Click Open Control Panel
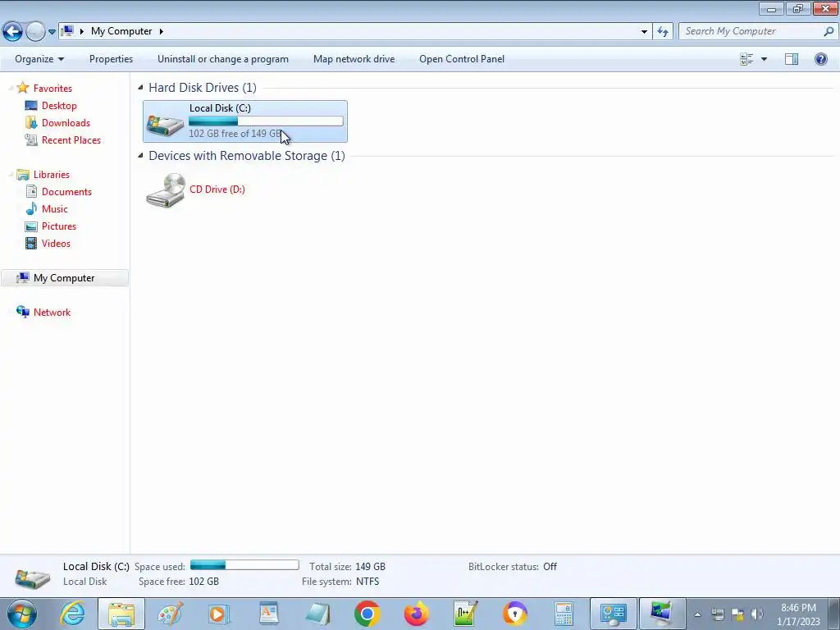Viewport: 840px width, 630px height. click(462, 59)
